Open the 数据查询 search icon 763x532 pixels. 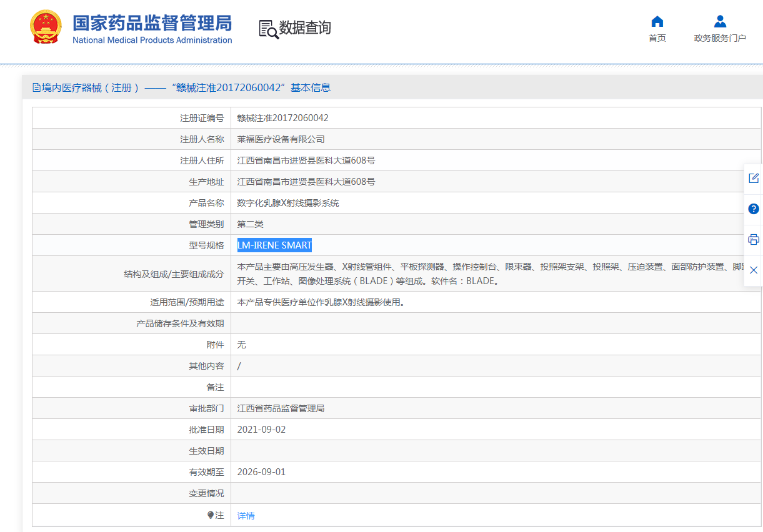pos(269,29)
